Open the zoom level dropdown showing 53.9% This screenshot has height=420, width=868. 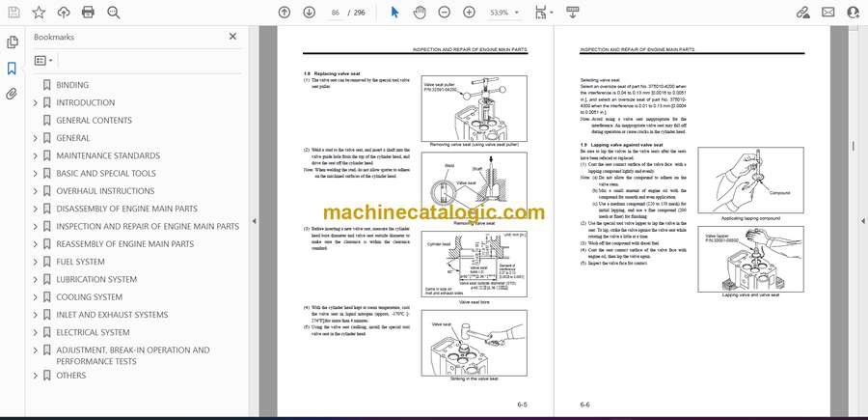point(504,13)
